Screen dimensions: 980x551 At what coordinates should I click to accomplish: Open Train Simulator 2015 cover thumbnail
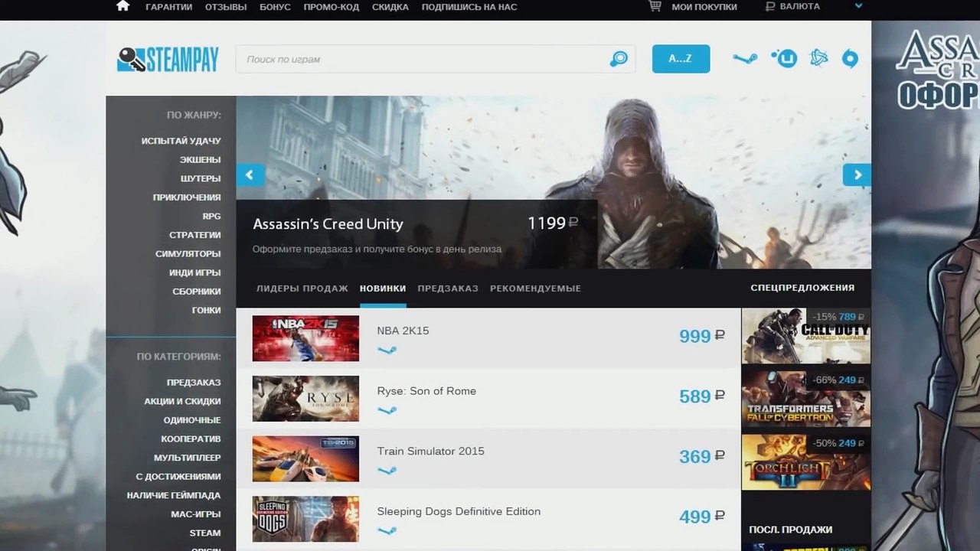point(305,458)
